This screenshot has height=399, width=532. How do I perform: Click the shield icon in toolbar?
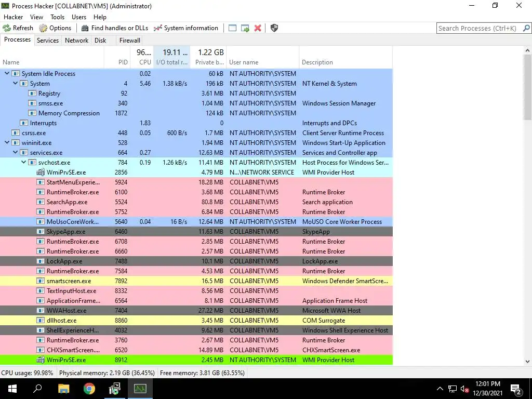274,28
